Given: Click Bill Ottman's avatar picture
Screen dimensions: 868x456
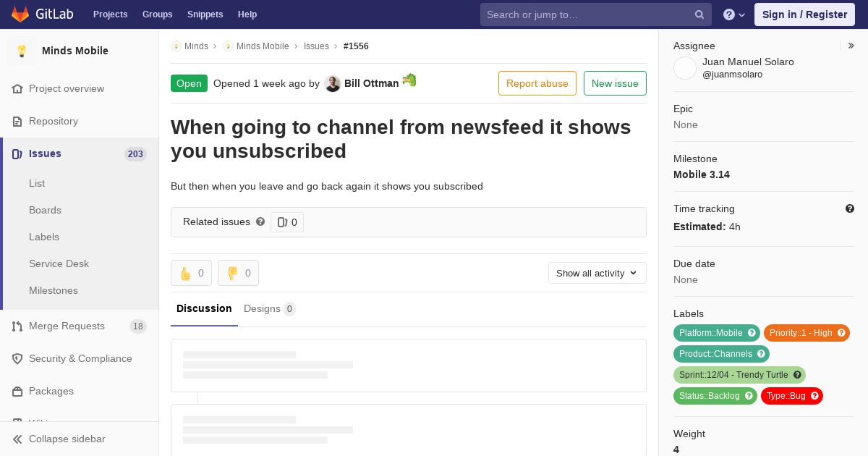Looking at the screenshot, I should pos(333,84).
